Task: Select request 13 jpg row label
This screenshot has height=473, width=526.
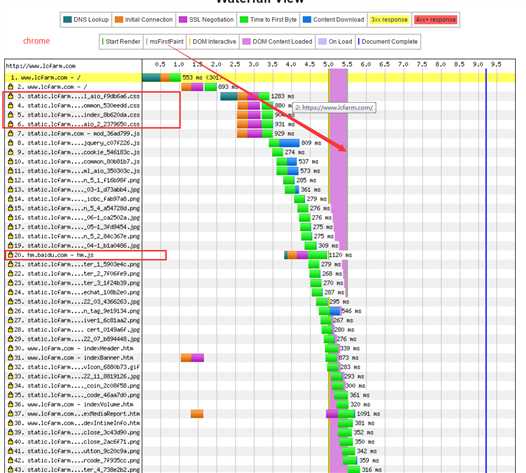Action: (77, 190)
